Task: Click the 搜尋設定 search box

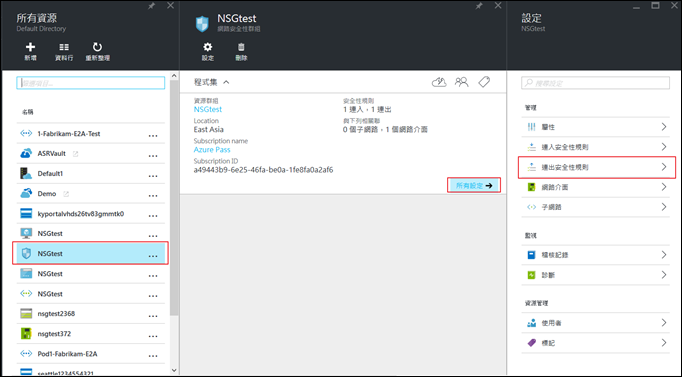Action: tap(595, 83)
